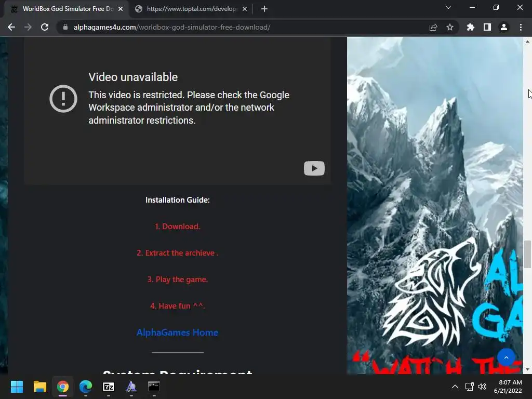Close the toptal.com tab
Screen dimensions: 532x399
pos(245,9)
